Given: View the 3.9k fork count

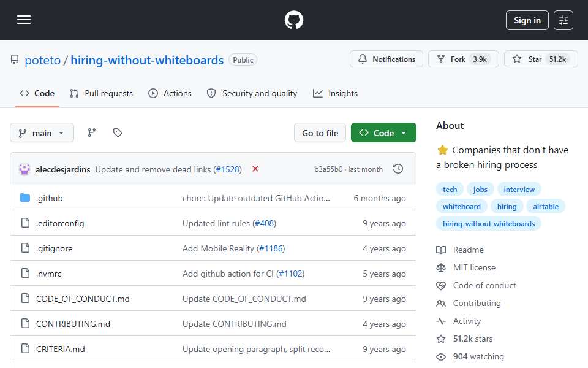Looking at the screenshot, I should [480, 59].
